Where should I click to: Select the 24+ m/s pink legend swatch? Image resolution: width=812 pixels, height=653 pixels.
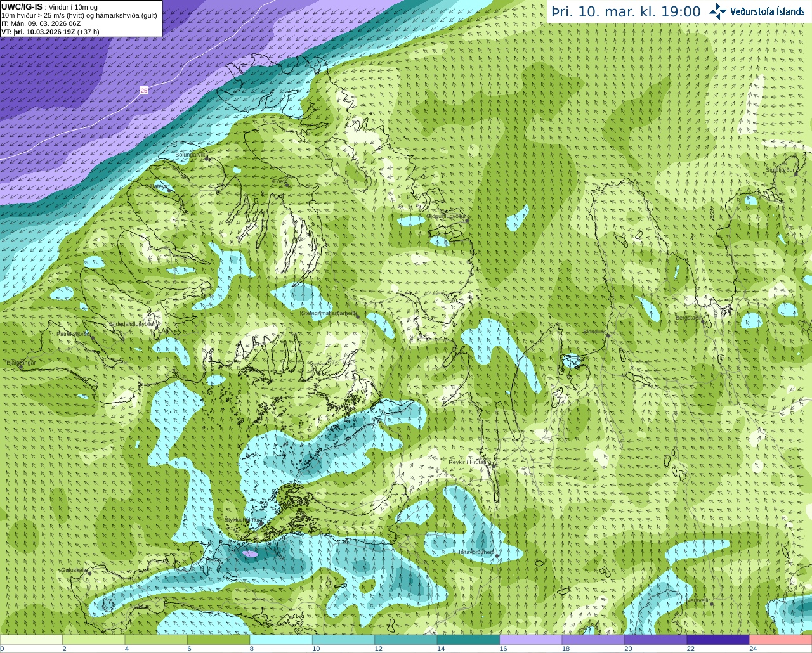(x=780, y=640)
